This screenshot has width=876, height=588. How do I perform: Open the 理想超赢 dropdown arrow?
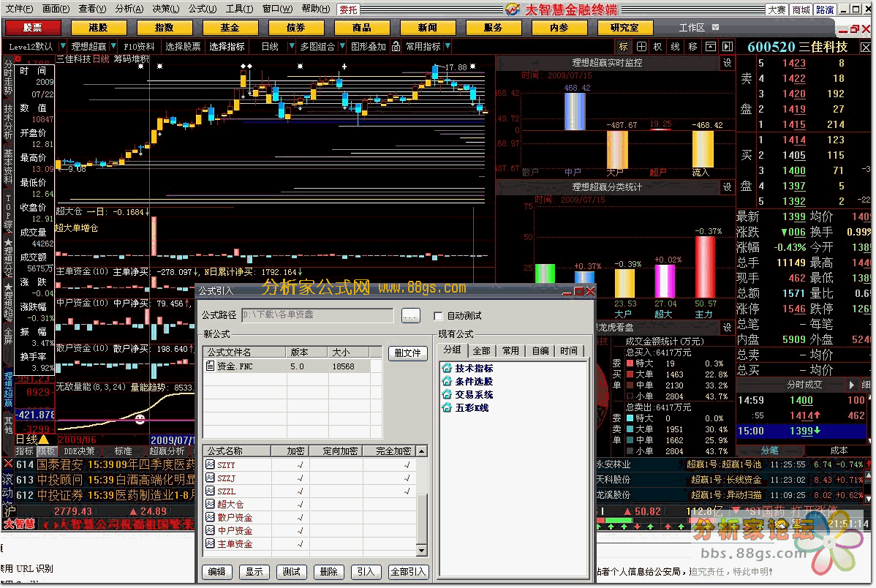113,46
